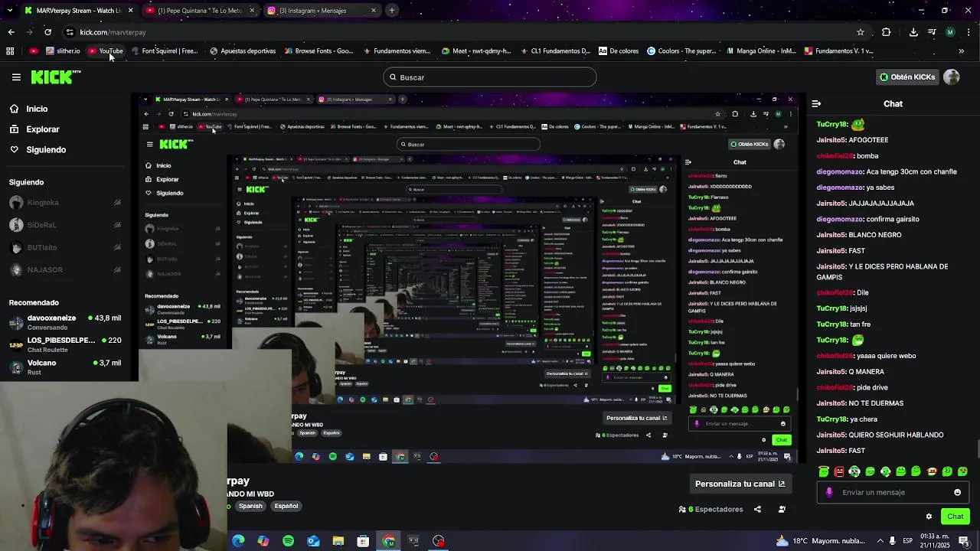The width and height of the screenshot is (980, 551).
Task: Switch to Instagram Mensajes tab
Action: pyautogui.click(x=322, y=11)
